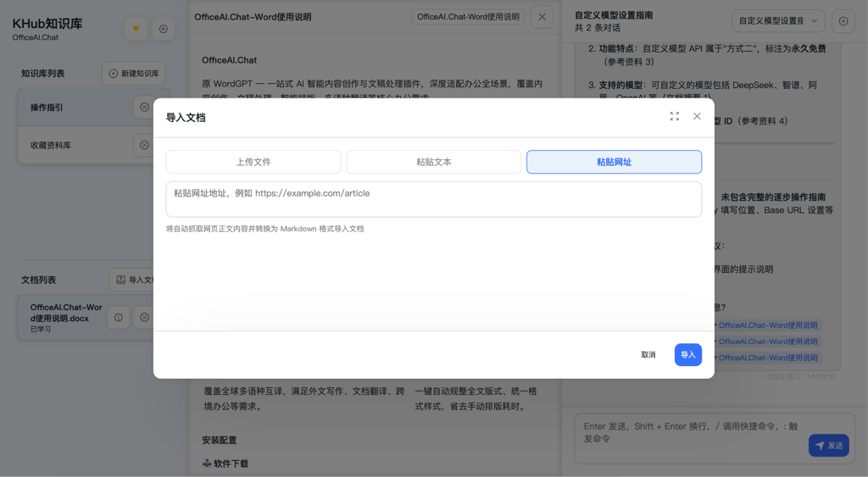Screen dimensions: 868x477
Task: Remove OfficeAI.Chat-Word使用说明.docx with circle-x icon
Action: coord(144,318)
